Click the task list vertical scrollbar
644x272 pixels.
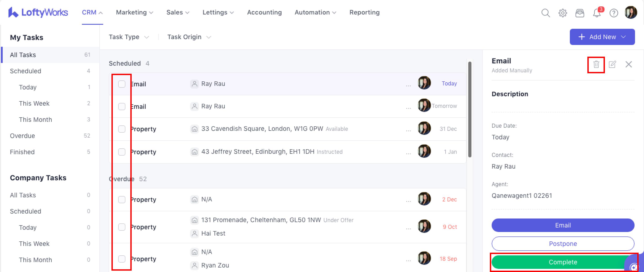click(470, 109)
